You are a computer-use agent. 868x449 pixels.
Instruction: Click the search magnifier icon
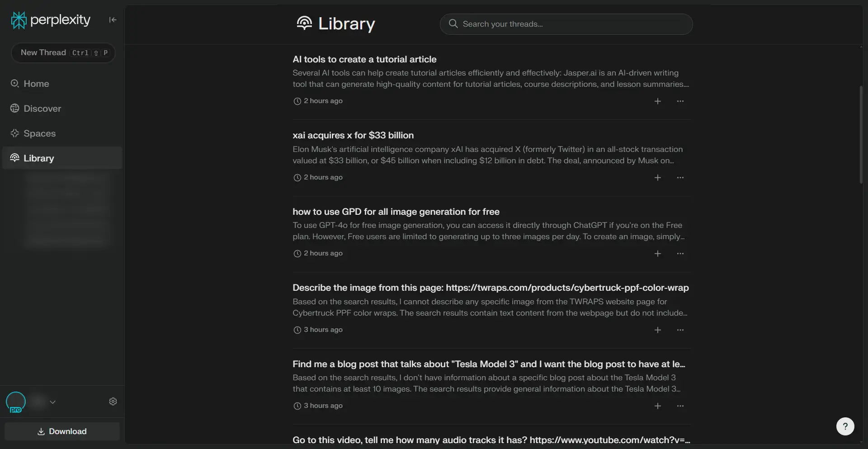(x=453, y=24)
